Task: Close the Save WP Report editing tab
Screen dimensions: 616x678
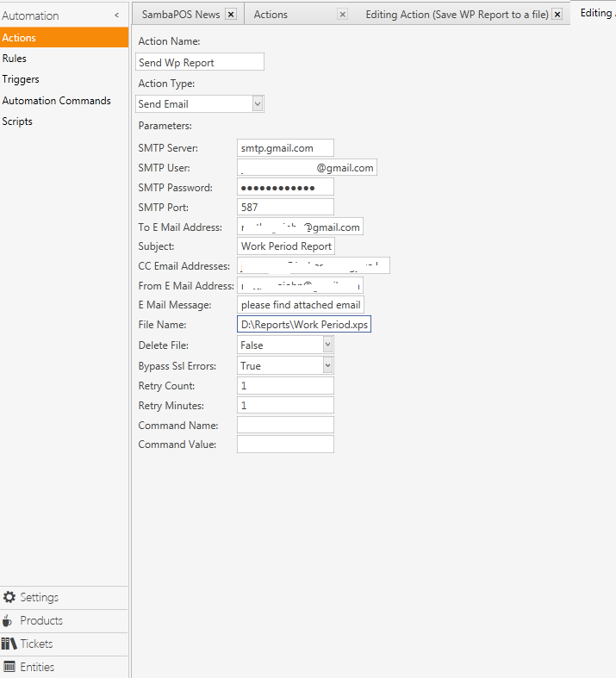Action: pos(557,15)
